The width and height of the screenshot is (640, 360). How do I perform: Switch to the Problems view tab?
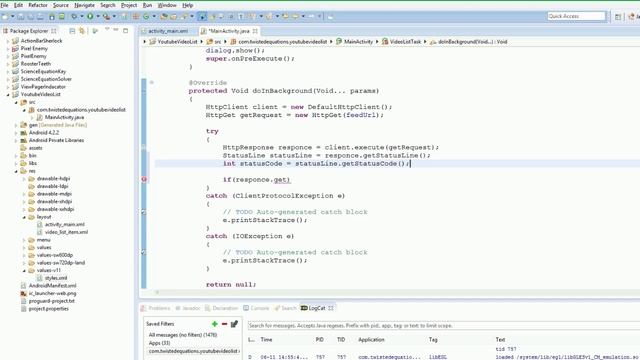pyautogui.click(x=156, y=308)
